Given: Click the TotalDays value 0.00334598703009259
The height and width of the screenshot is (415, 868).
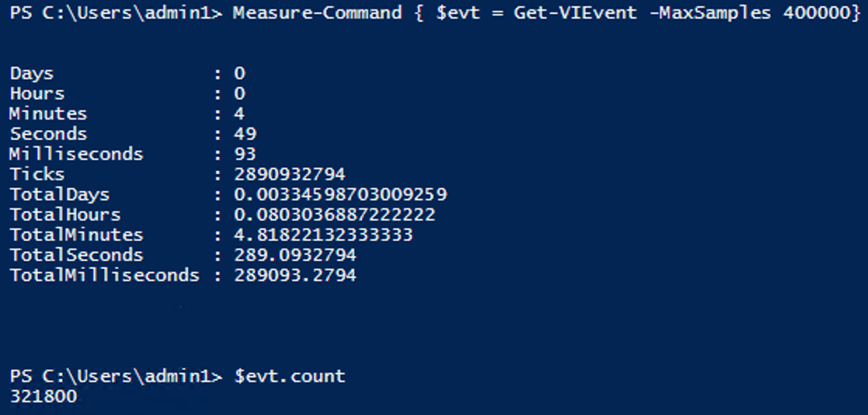Looking at the screenshot, I should 340,195.
